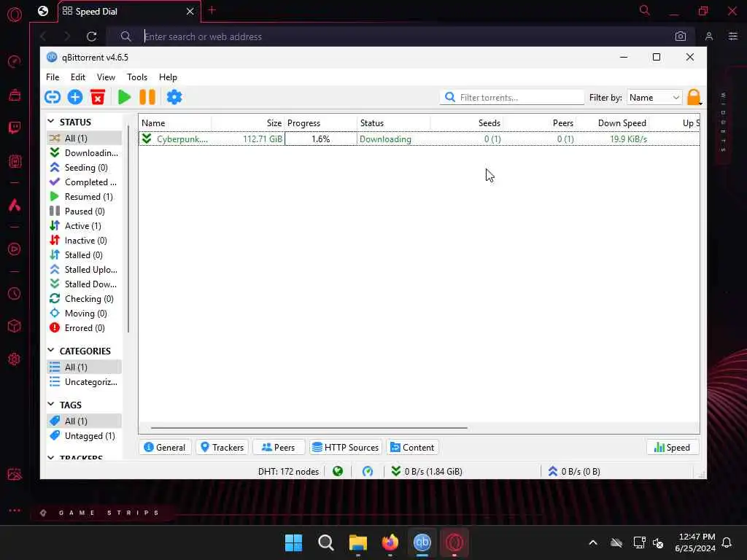This screenshot has height=560, width=747.
Task: Select All (1) under Categories
Action: coord(85,367)
